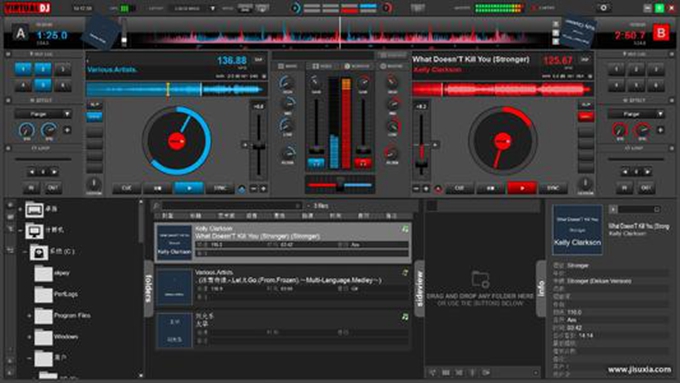The image size is (680, 383).
Task: Switch to the SCRATCH tab
Action: tap(357, 66)
